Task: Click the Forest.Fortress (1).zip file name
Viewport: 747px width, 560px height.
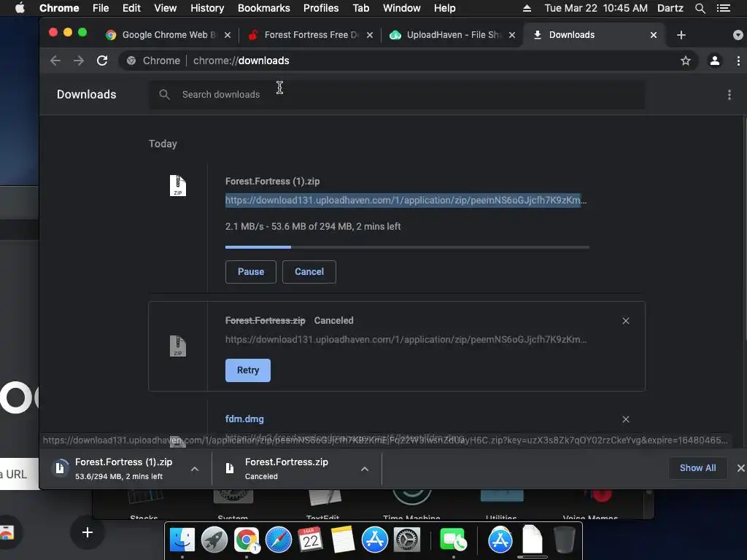Action: click(x=273, y=182)
